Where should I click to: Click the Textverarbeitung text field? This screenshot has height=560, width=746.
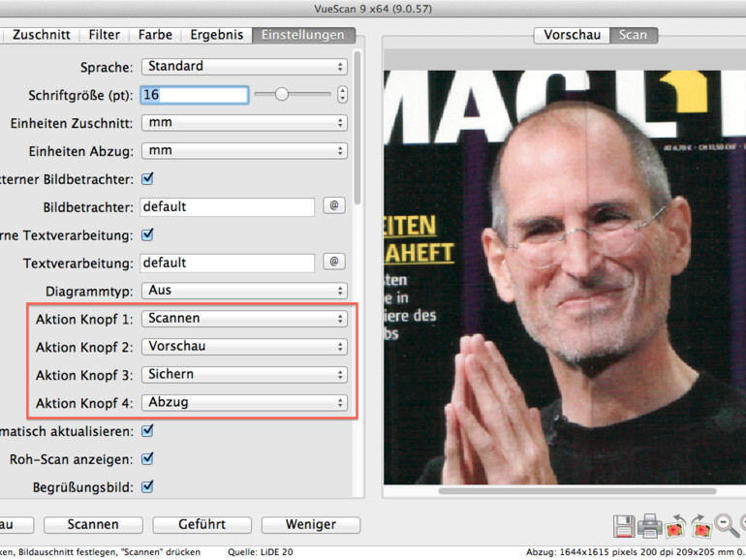(227, 263)
